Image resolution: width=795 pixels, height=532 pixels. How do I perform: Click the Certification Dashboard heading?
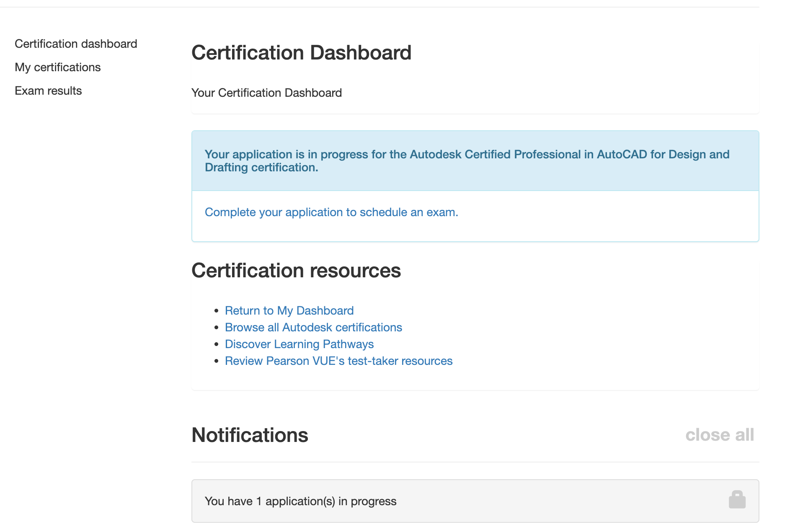tap(302, 52)
